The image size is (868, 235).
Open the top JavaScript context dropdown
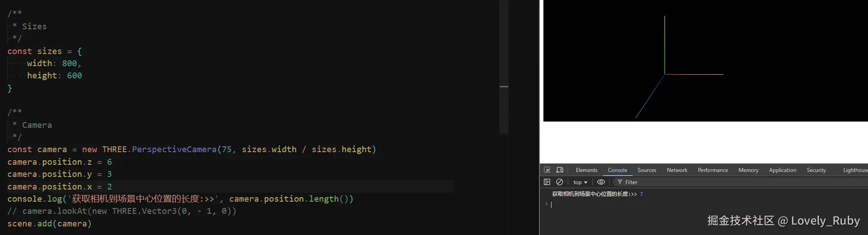point(580,182)
